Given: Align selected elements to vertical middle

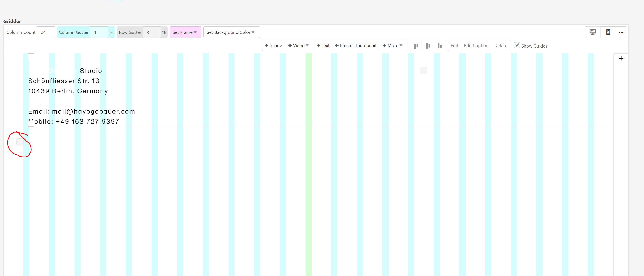Looking at the screenshot, I should click(428, 46).
